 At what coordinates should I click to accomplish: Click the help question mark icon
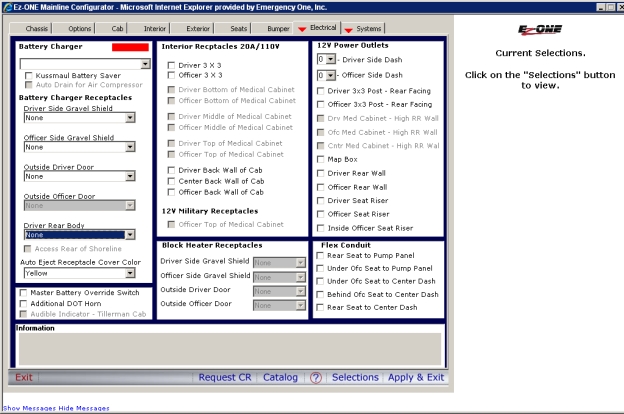pos(316,377)
